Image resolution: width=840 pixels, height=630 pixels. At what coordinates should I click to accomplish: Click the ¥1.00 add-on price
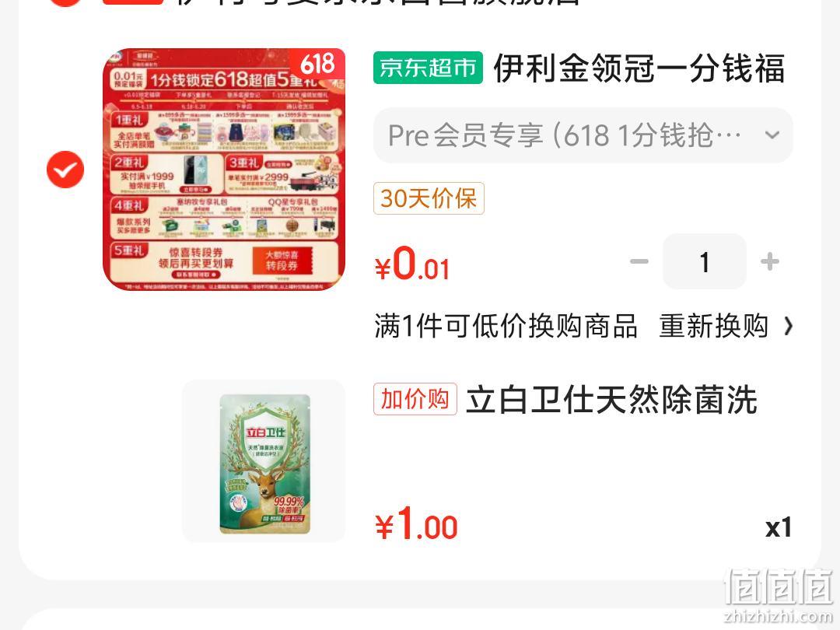(416, 524)
